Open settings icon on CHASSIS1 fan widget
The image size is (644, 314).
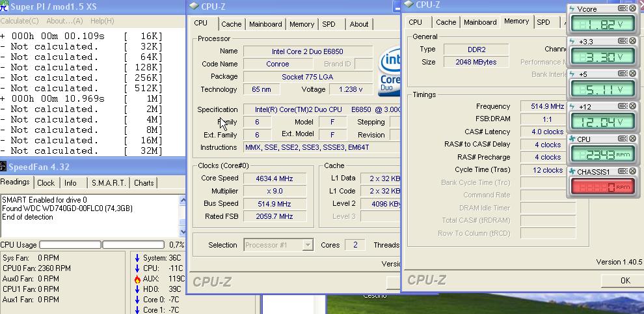[x=623, y=171]
